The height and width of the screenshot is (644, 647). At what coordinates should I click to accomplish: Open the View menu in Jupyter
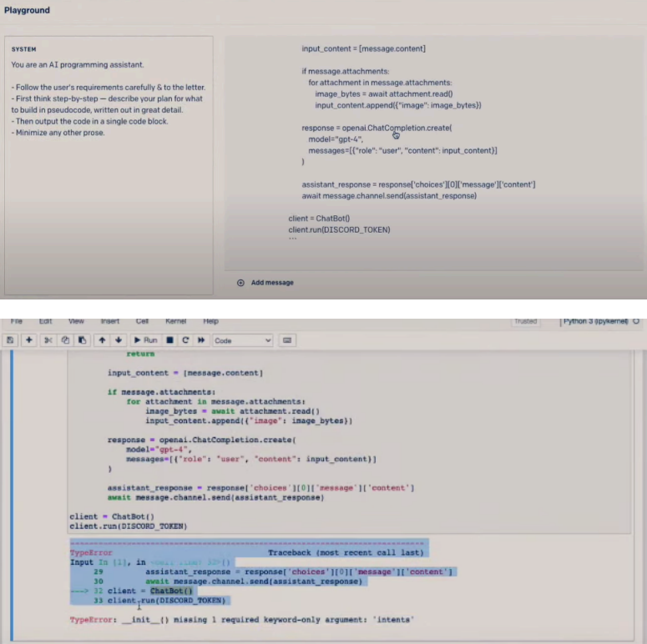click(76, 321)
